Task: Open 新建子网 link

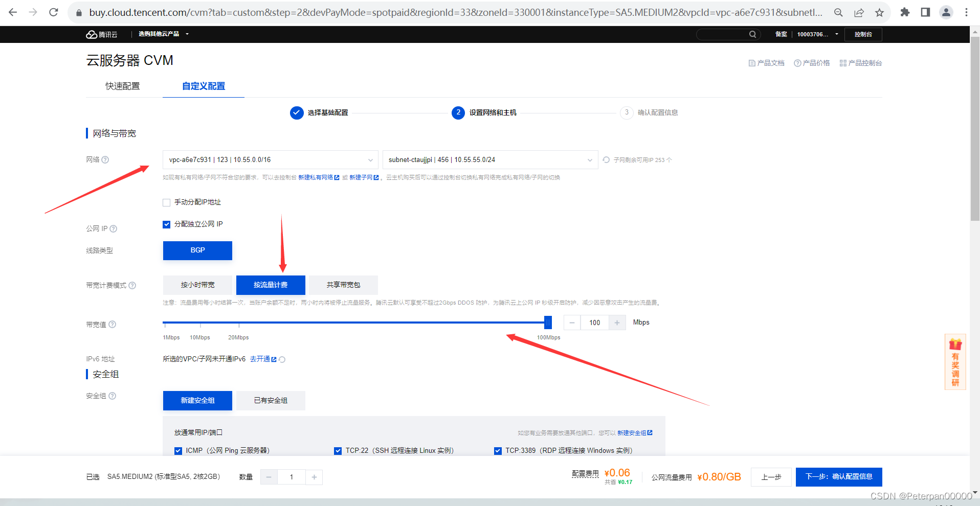Action: (x=364, y=177)
